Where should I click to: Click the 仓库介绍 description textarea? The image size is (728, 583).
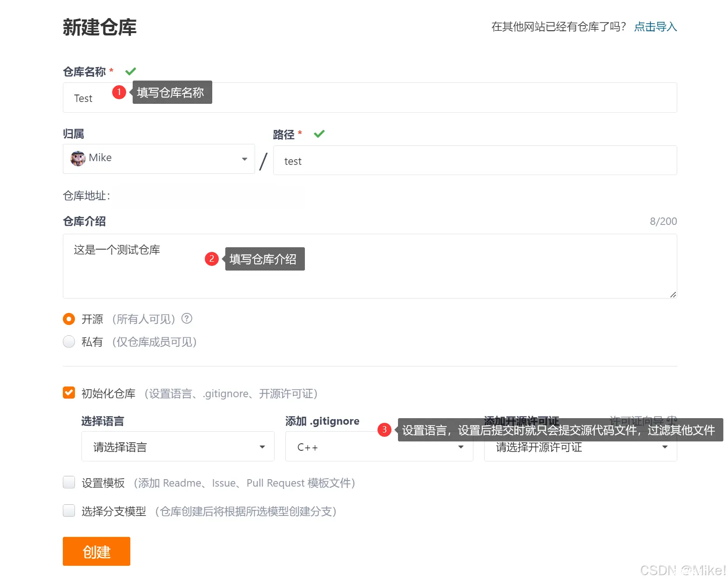370,266
